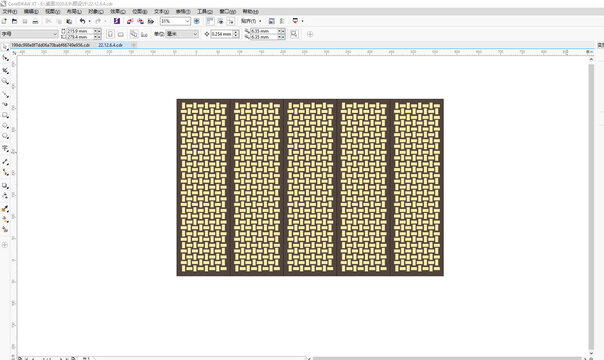Switch page to portrait orientation
Image resolution: width=604 pixels, height=360 pixels.
[x=110, y=34]
